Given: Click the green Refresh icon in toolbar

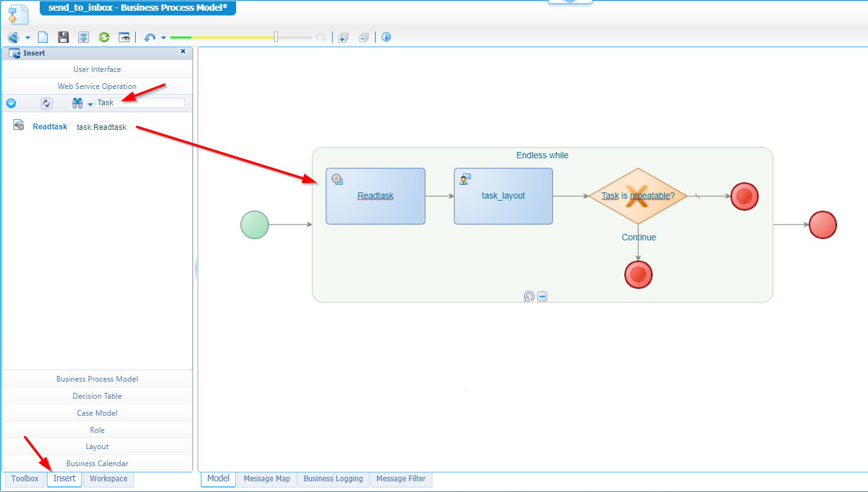Looking at the screenshot, I should [x=104, y=37].
